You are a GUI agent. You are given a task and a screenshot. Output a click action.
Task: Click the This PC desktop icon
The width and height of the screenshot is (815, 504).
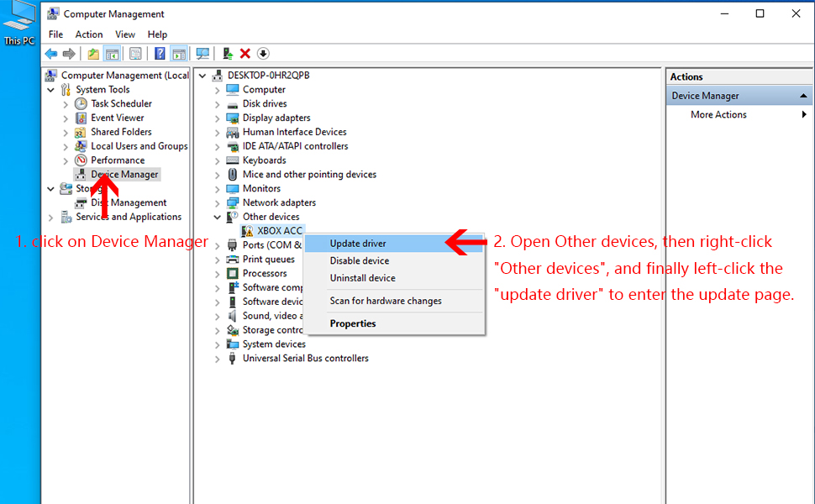[19, 24]
